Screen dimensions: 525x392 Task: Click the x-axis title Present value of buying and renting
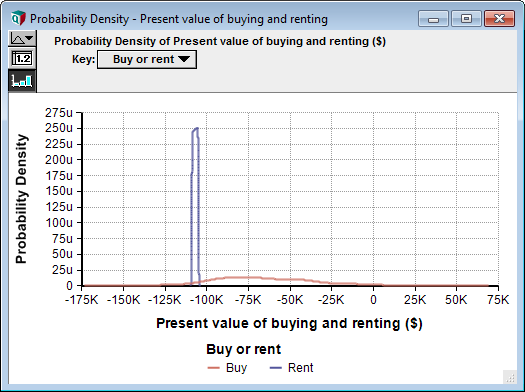[x=289, y=323]
